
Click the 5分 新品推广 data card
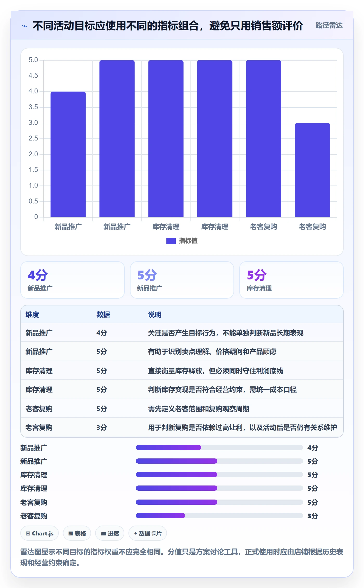point(182,280)
